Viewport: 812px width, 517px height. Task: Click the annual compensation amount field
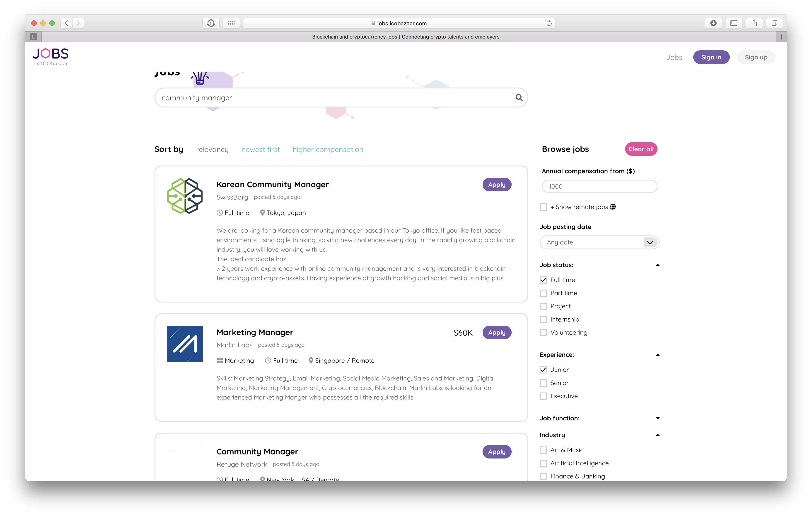point(599,186)
